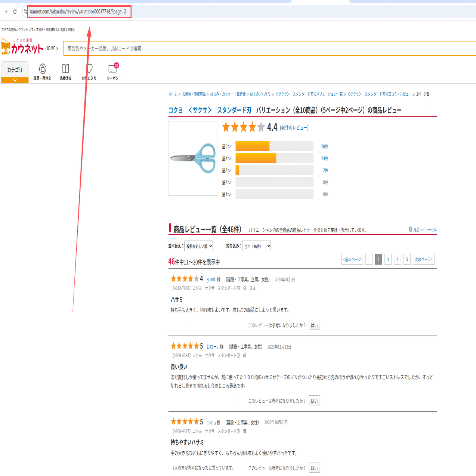Viewport: 476px width, 476px height.
Task: Click 文房具・事務用品 breadcrumb
Action: pos(194,94)
